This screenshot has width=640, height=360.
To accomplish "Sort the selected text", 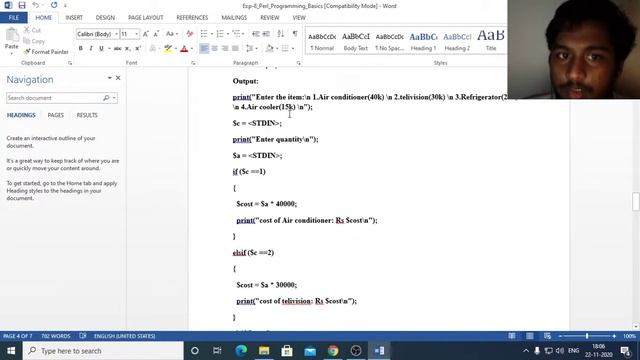I will pyautogui.click(x=281, y=34).
